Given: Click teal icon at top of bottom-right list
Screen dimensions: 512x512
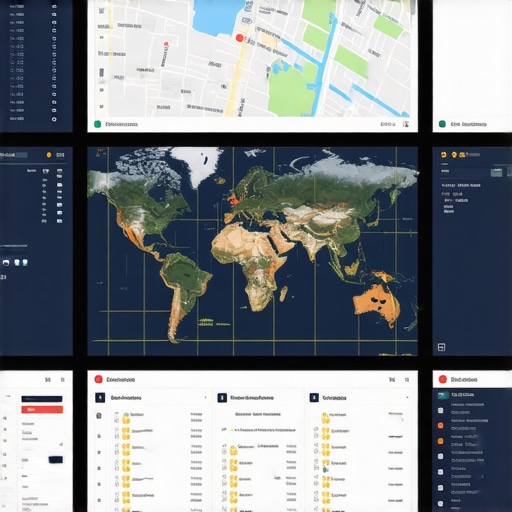Looking at the screenshot, I should click(443, 395).
